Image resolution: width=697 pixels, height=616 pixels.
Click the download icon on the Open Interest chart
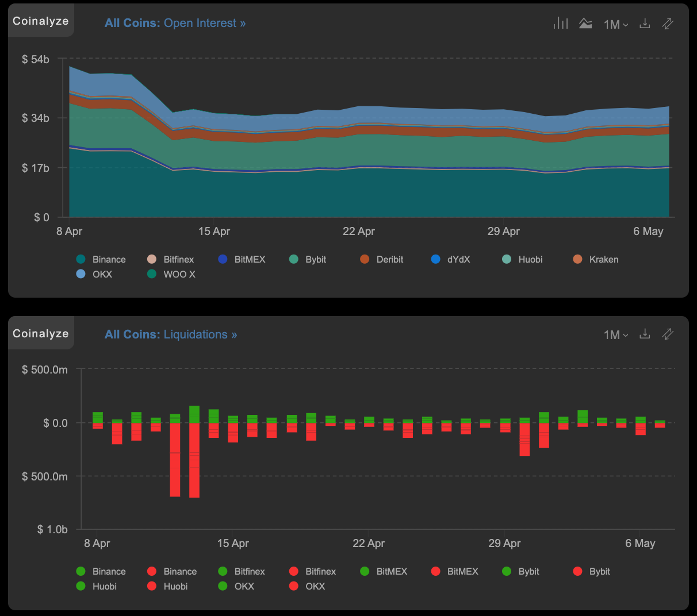(x=645, y=23)
